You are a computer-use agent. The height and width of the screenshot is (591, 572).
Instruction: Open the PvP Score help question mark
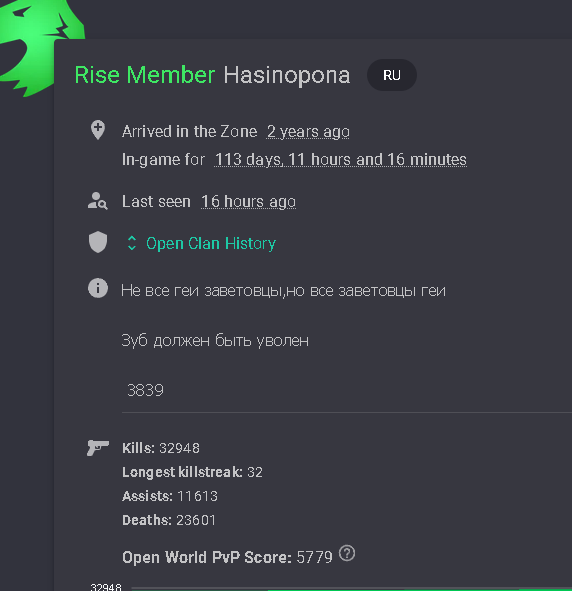(347, 553)
